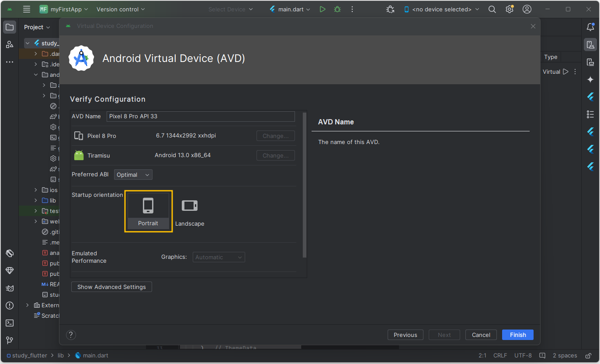Click the Cancel button
600x364 pixels.
(481, 335)
